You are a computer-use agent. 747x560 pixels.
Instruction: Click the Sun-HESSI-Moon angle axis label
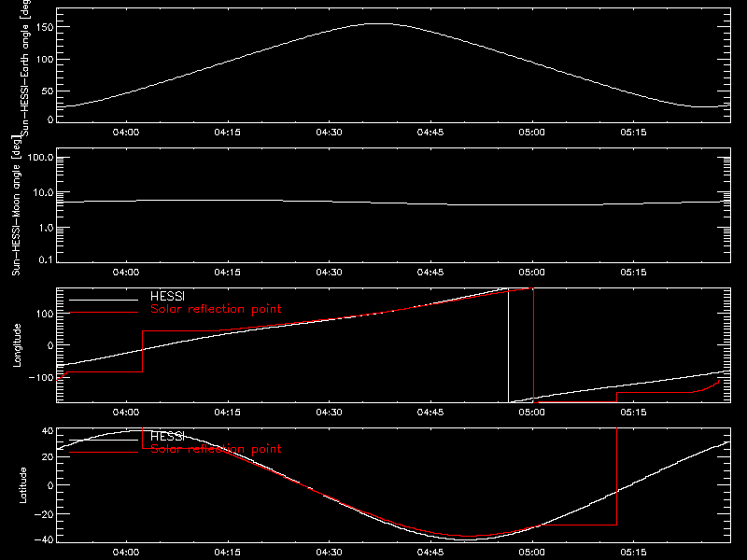[16, 205]
